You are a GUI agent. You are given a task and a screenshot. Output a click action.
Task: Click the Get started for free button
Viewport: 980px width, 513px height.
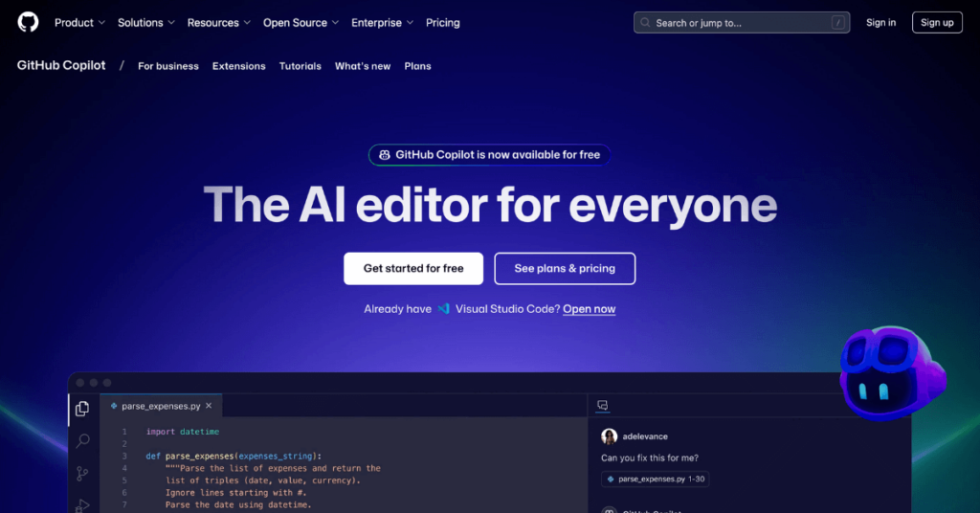(413, 269)
